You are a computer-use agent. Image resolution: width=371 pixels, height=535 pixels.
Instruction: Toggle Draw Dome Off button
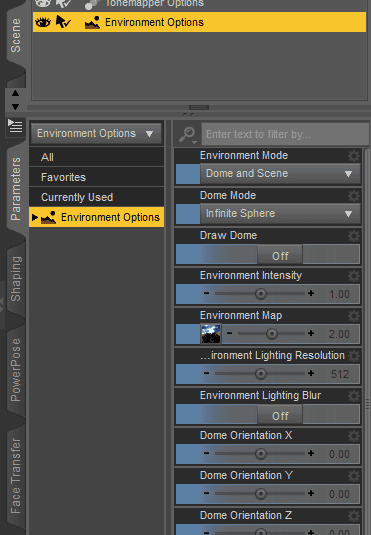(x=280, y=255)
